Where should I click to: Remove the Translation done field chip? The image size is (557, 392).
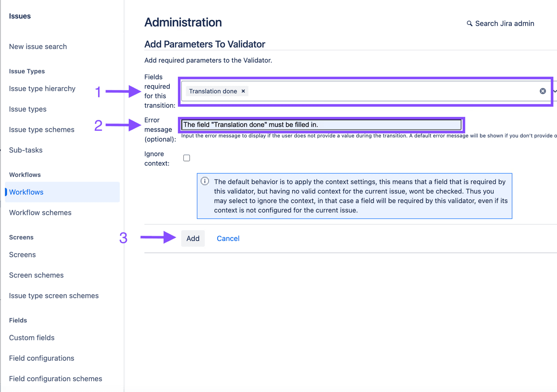pyautogui.click(x=243, y=91)
